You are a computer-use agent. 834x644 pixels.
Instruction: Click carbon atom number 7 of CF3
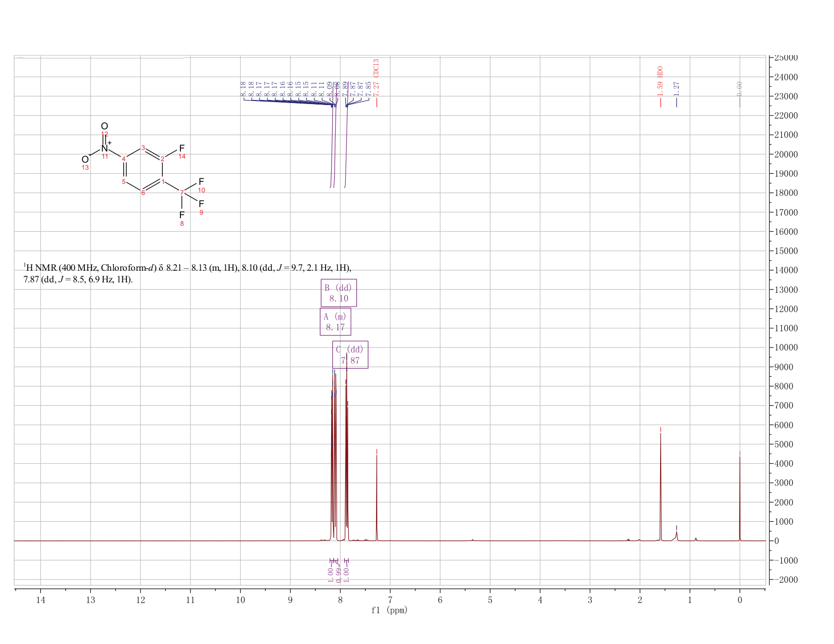[x=182, y=192]
